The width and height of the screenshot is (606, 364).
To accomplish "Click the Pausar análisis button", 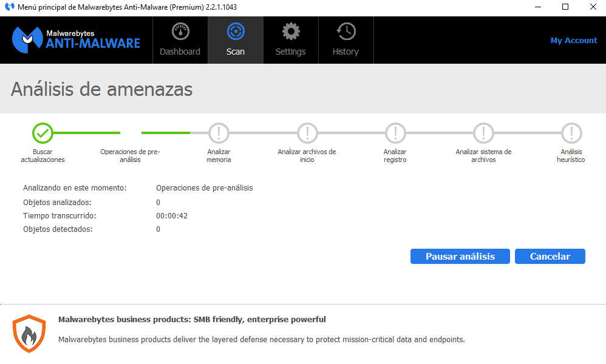I will [x=460, y=256].
